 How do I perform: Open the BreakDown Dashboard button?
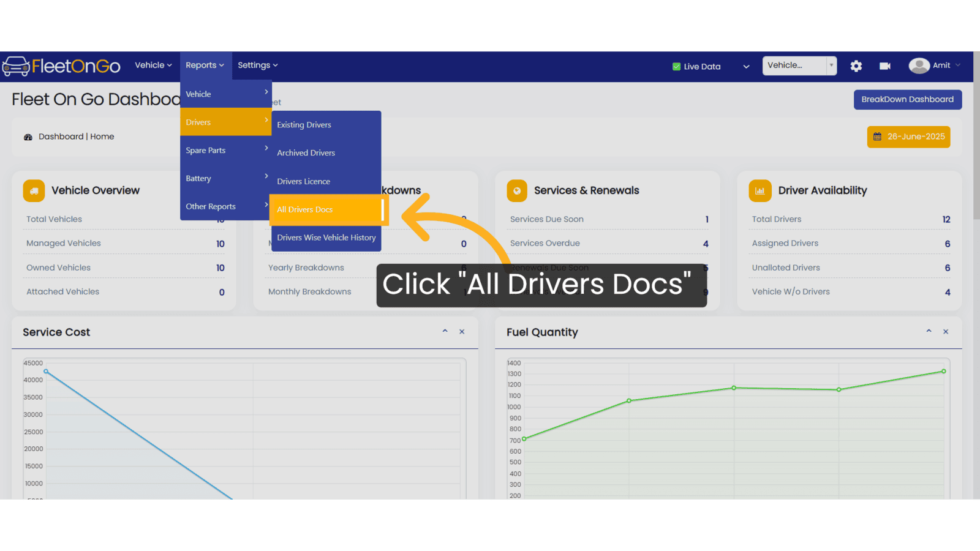908,100
